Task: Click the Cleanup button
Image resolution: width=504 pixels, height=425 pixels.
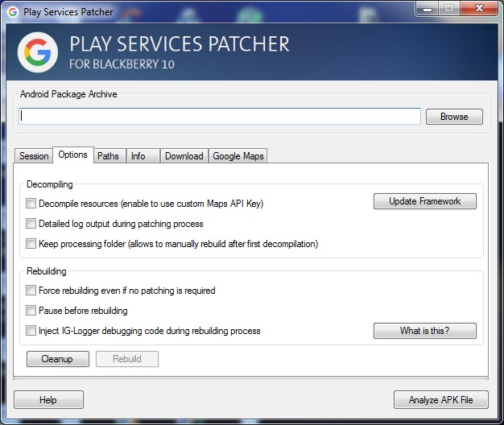Action: 58,359
